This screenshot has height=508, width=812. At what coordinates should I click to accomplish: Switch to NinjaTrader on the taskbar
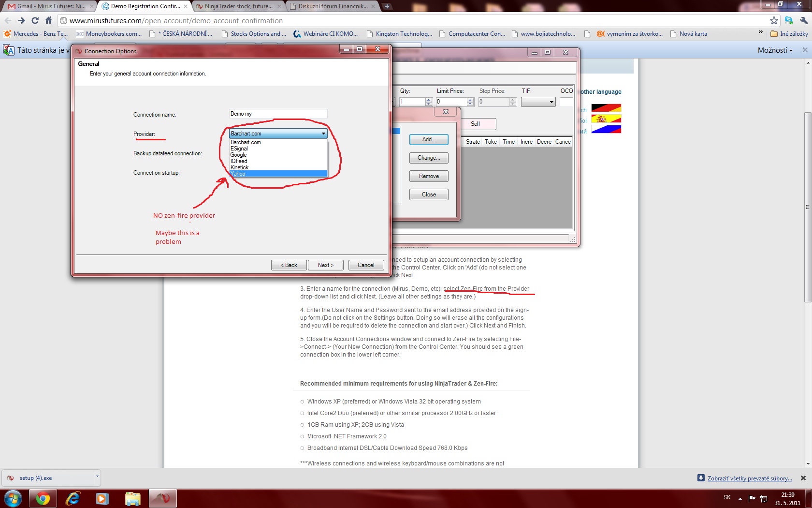coord(162,498)
